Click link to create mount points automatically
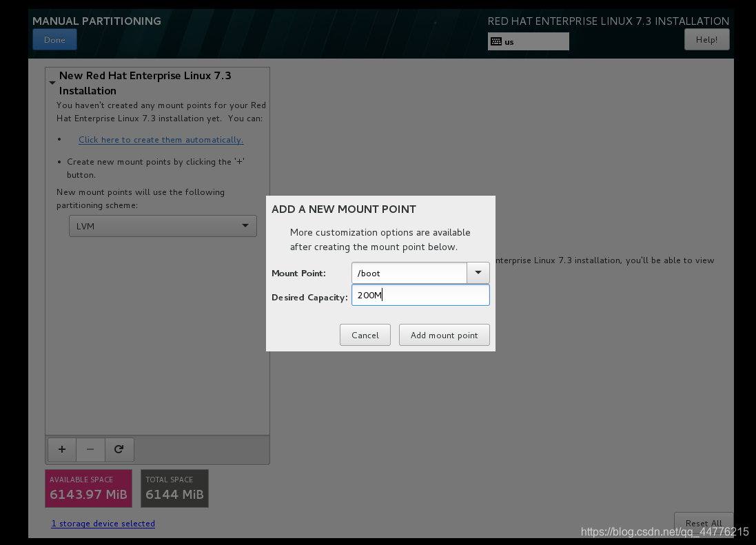The image size is (756, 545). tap(161, 140)
